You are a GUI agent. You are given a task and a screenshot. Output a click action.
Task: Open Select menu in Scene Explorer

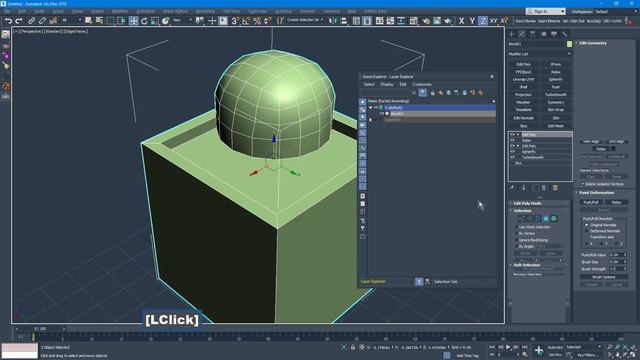click(369, 84)
